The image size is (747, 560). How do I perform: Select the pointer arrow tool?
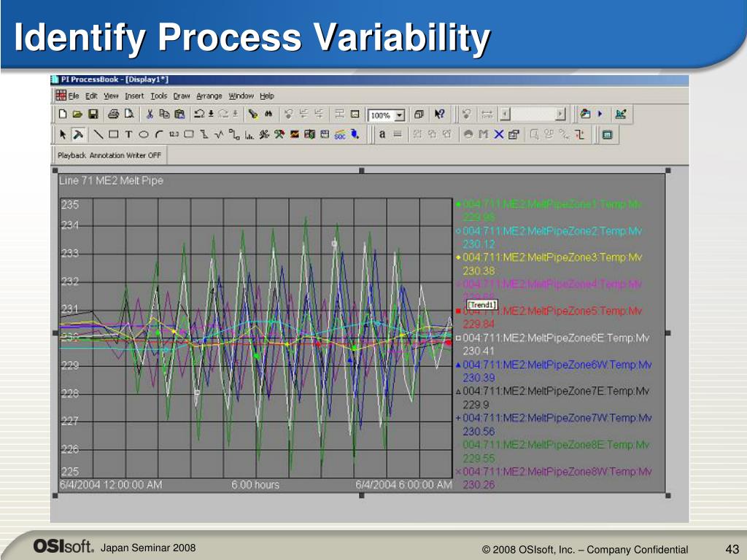tap(63, 135)
